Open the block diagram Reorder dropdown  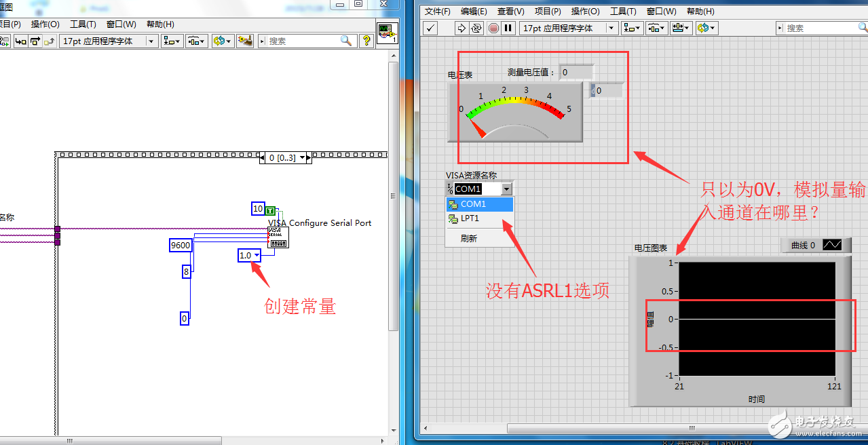tap(222, 41)
